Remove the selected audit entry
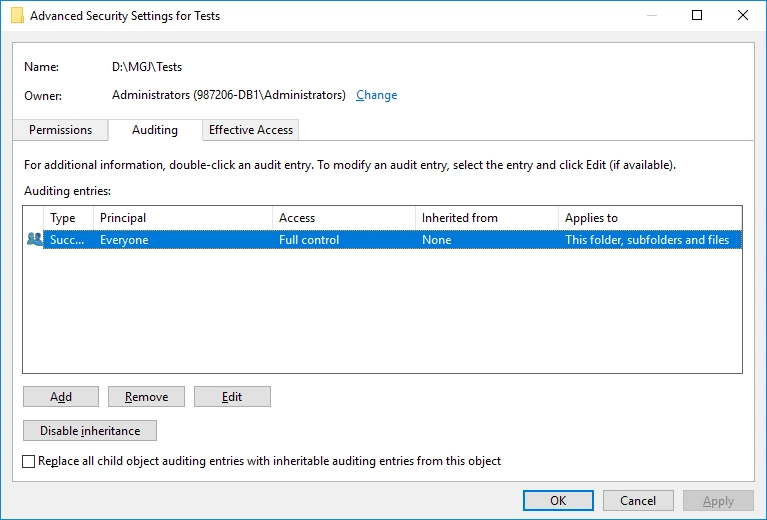Viewport: 767px width, 520px height. (x=146, y=397)
